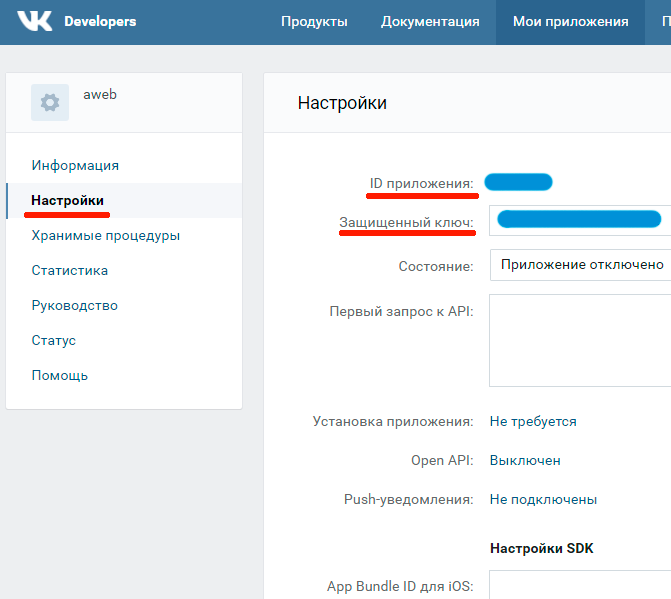Click the aweb application name
This screenshot has width=671, height=599.
100,95
